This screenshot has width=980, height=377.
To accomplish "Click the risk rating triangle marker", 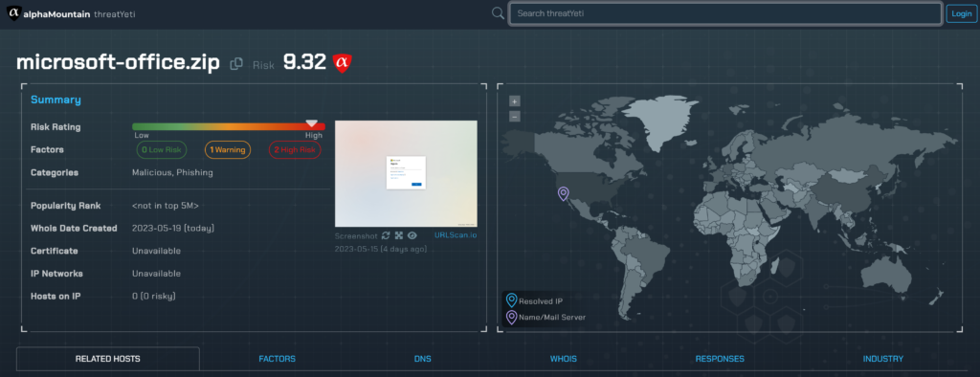I will (x=311, y=123).
